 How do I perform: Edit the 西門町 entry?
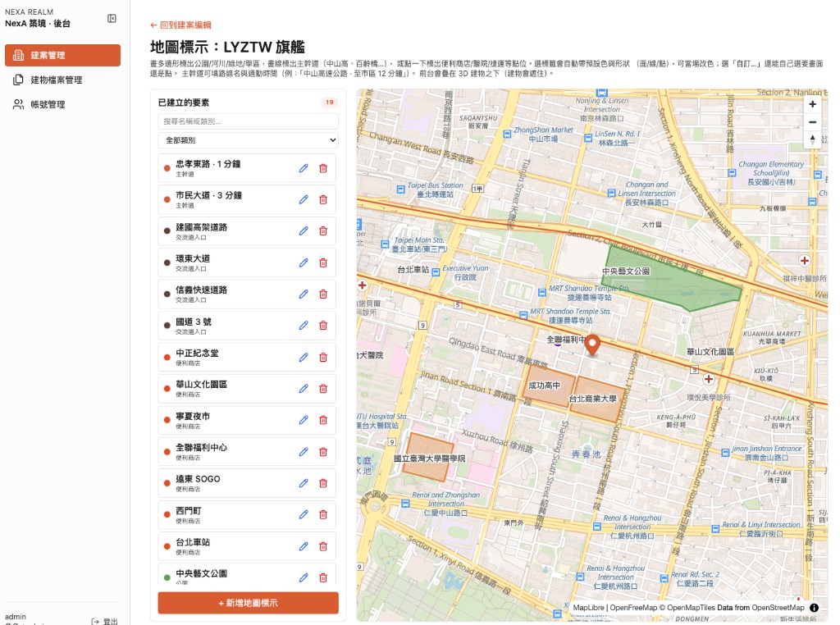[x=304, y=514]
